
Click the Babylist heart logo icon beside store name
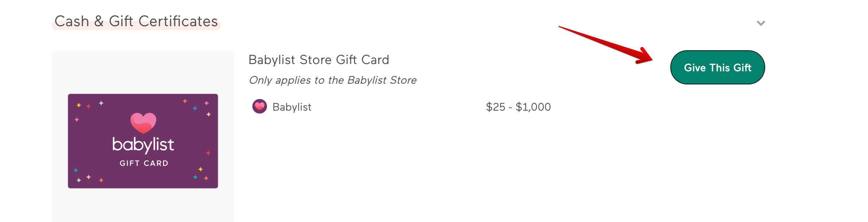coord(260,106)
